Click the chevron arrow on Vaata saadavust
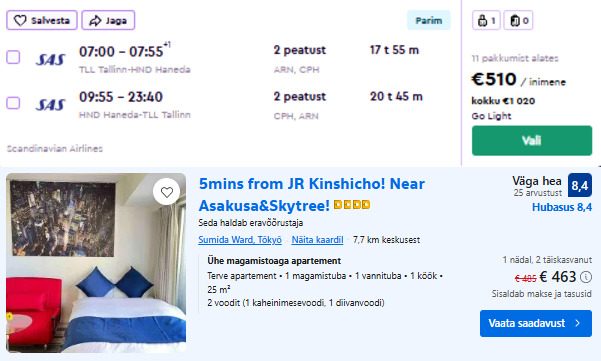Screen dimensions: 601x361 [x=578, y=323]
